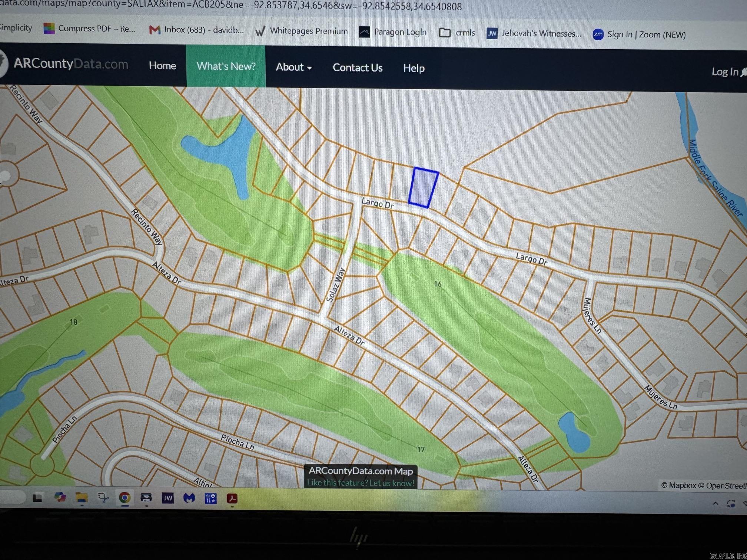Open the Windows Update sync tray icon
Image resolution: width=747 pixels, height=560 pixels.
tap(731, 504)
